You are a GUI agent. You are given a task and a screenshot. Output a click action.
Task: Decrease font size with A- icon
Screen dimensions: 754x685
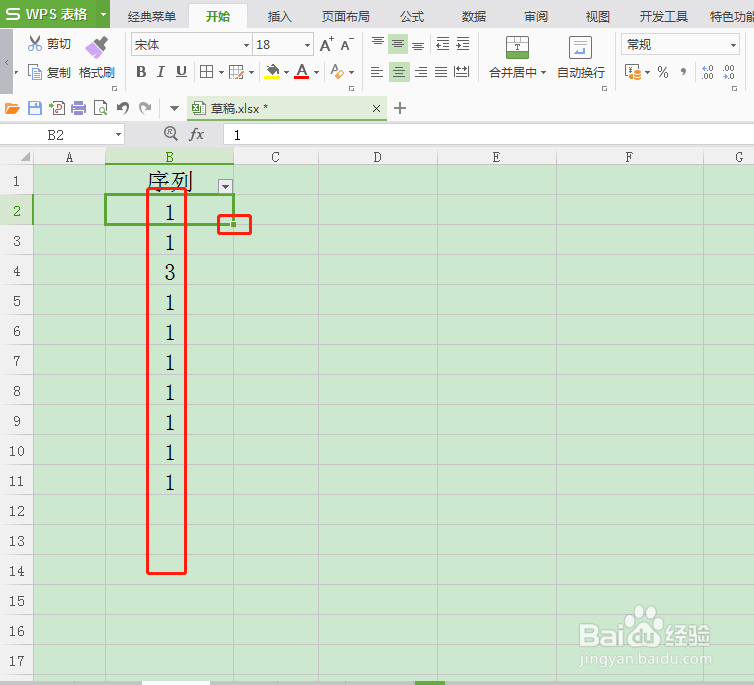click(x=347, y=44)
